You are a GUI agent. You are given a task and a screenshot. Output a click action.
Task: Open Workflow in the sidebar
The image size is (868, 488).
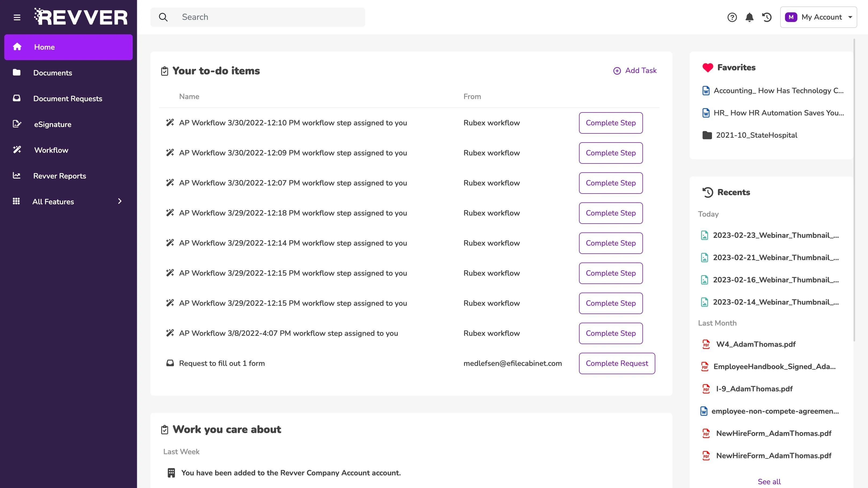point(68,150)
